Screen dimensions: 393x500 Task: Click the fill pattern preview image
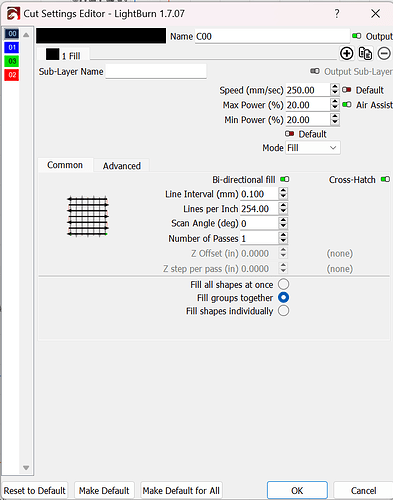pyautogui.click(x=88, y=216)
